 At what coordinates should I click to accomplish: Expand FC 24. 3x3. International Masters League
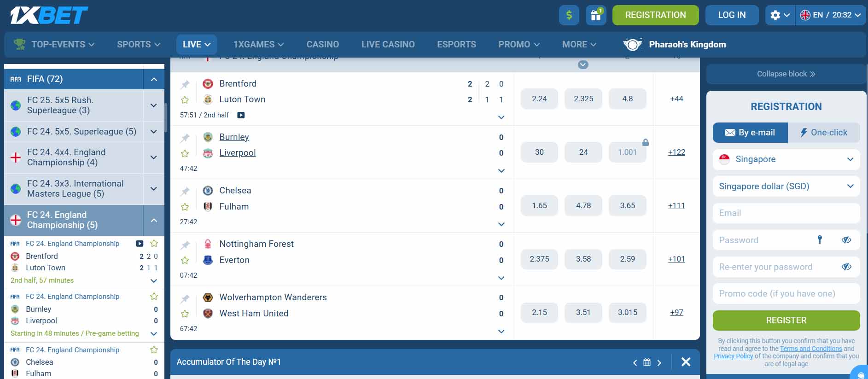154,188
